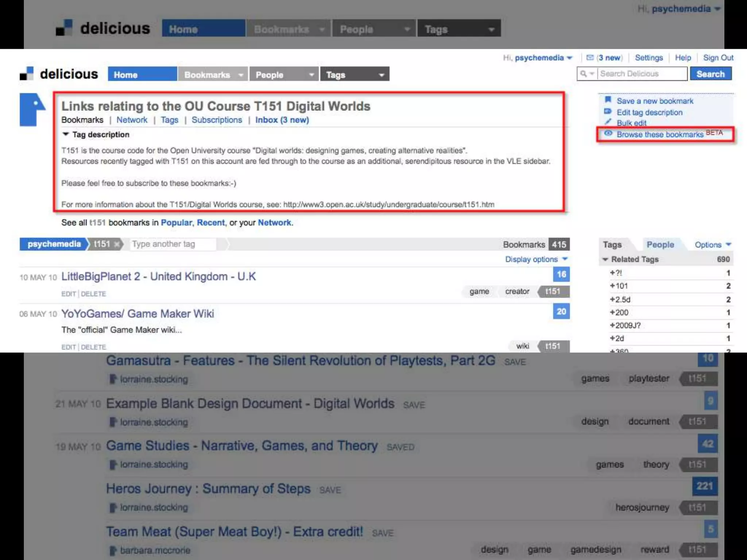Click the delicious logo icon
747x560 pixels.
[27, 73]
